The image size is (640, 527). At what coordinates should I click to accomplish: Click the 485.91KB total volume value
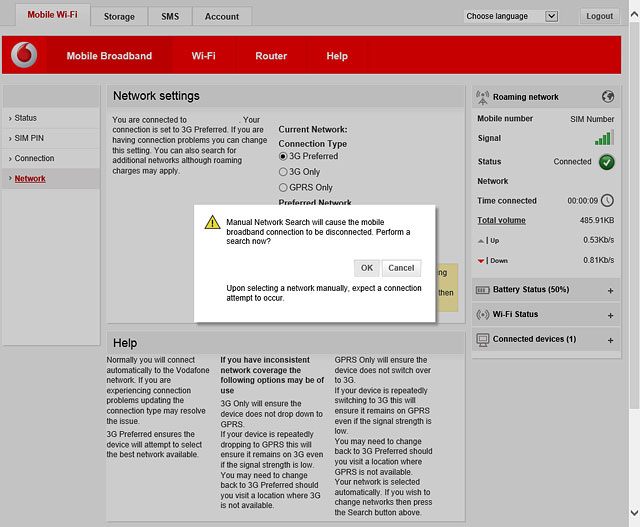(597, 220)
